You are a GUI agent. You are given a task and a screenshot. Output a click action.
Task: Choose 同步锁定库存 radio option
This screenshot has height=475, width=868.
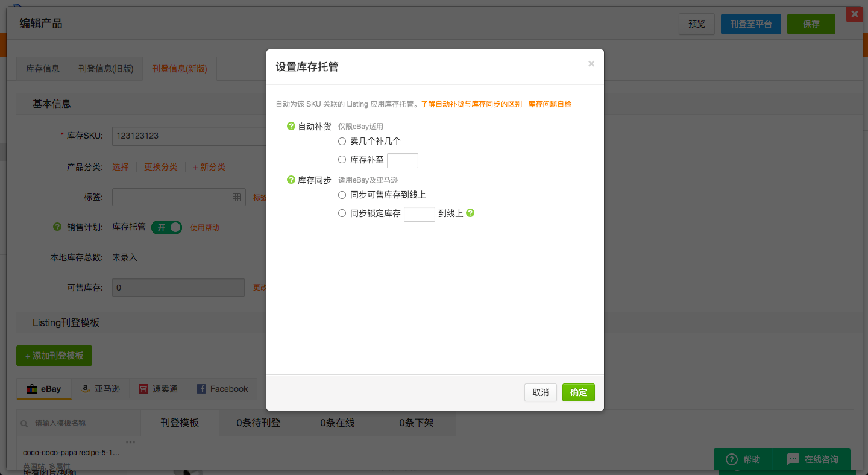coord(342,213)
